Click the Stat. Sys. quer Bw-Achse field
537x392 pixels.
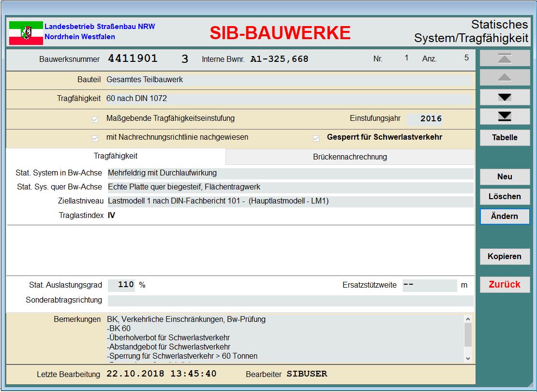pyautogui.click(x=290, y=187)
